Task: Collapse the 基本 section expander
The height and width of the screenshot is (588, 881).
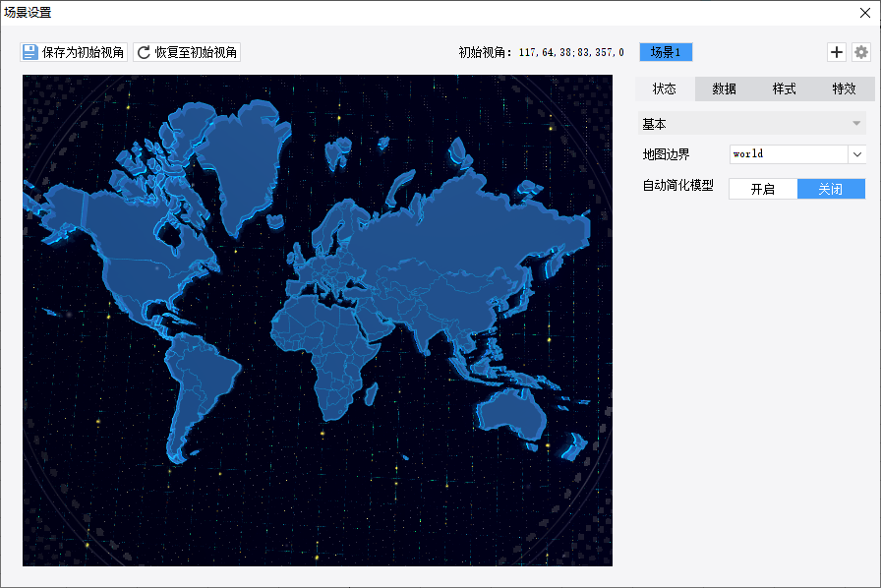Action: pyautogui.click(x=856, y=124)
